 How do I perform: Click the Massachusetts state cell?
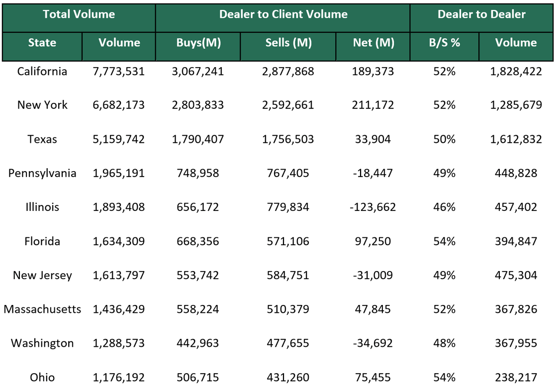42,309
